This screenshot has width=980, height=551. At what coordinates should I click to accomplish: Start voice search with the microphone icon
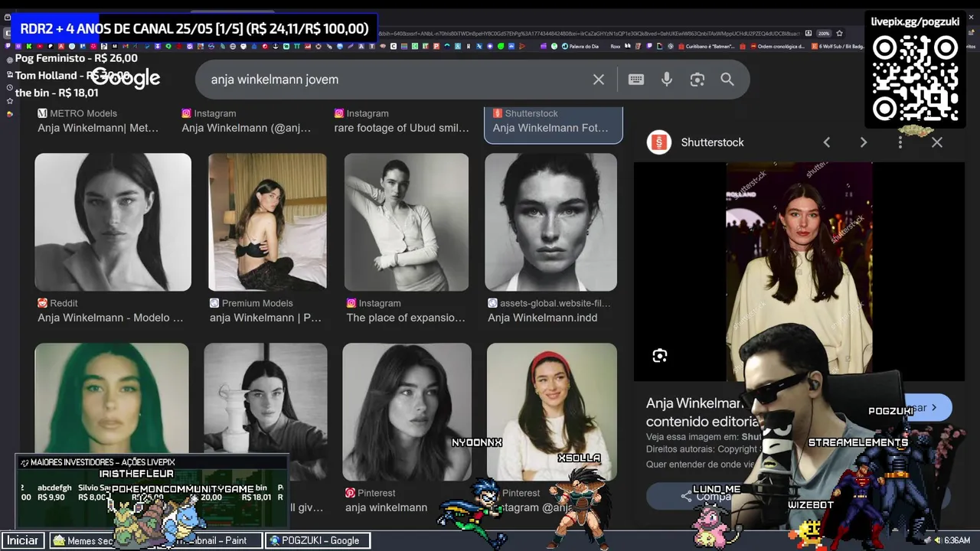point(667,80)
